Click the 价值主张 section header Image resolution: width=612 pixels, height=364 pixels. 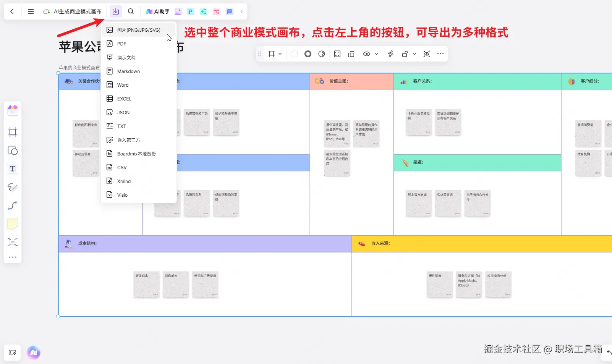coord(351,81)
